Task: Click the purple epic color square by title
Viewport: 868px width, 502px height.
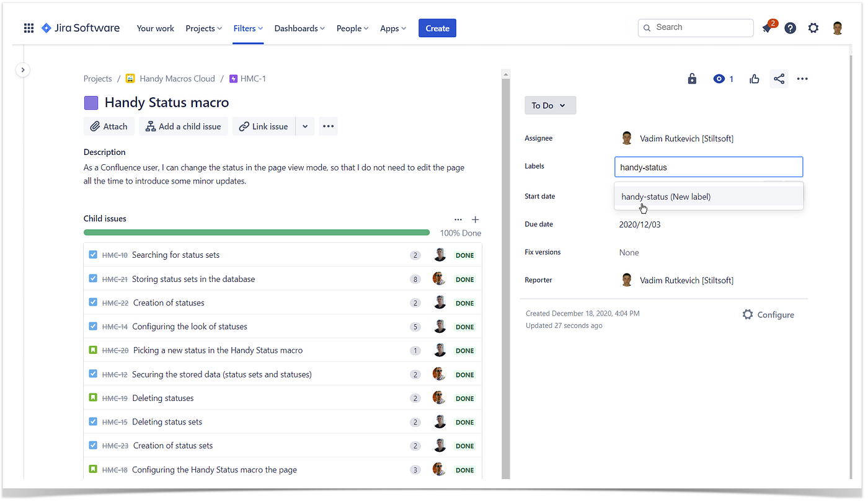Action: 91,103
